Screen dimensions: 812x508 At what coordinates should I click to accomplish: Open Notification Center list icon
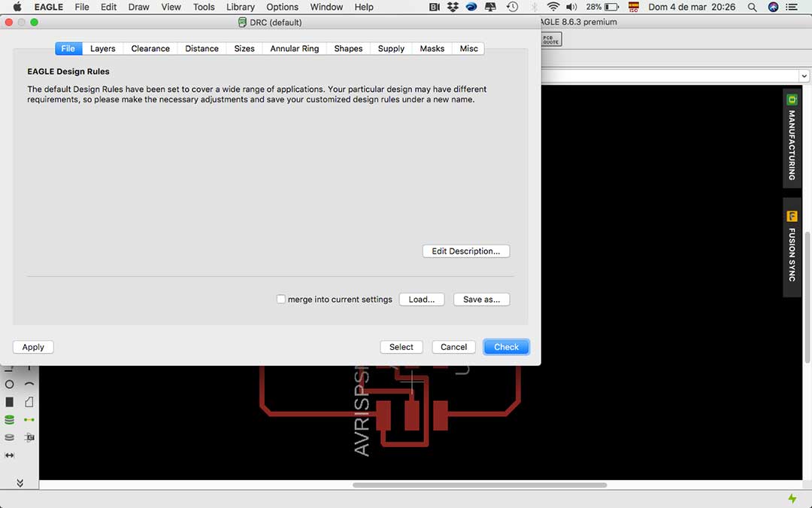coord(792,7)
